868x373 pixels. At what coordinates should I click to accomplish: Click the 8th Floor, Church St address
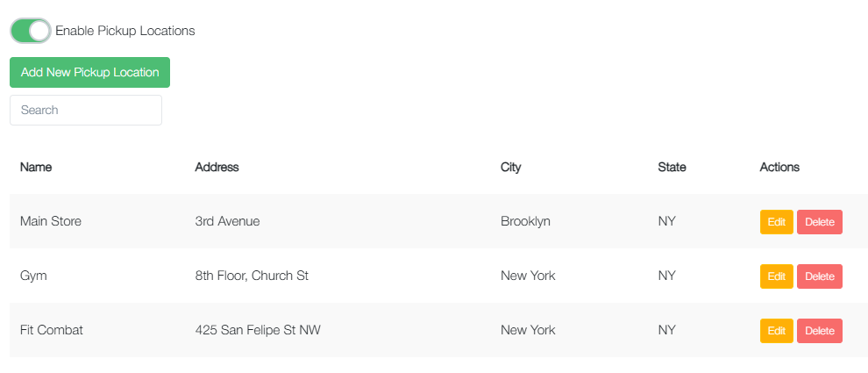pos(252,276)
